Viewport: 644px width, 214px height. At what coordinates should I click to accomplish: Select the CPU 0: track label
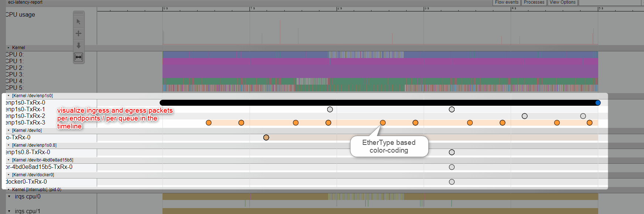(x=15, y=55)
